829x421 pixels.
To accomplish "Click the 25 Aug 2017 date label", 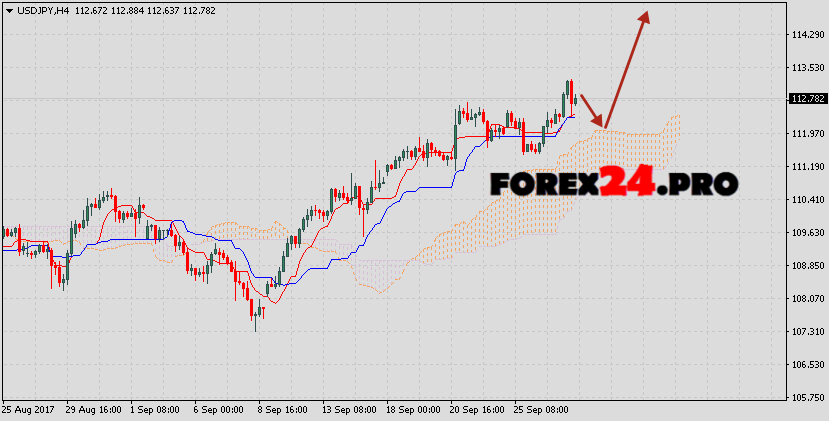I will click(29, 410).
